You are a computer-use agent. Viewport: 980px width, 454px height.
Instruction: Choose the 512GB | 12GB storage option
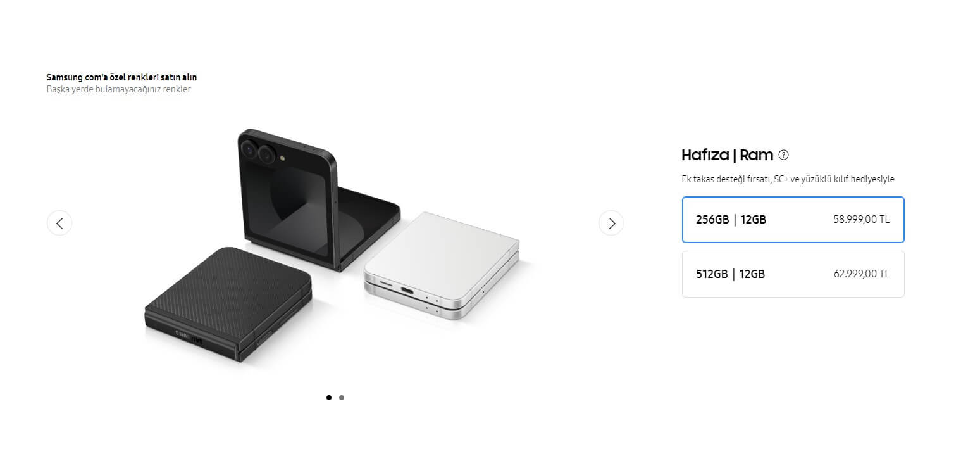[x=793, y=274]
